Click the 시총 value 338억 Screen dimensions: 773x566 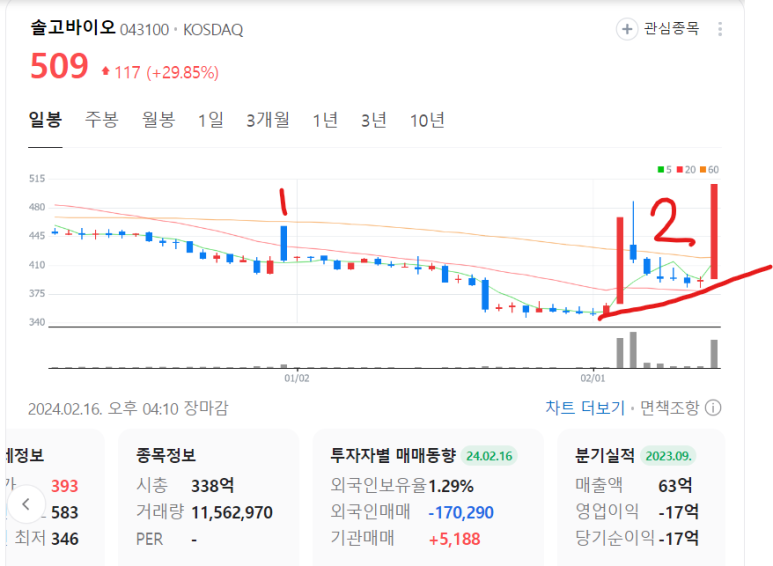tap(212, 486)
